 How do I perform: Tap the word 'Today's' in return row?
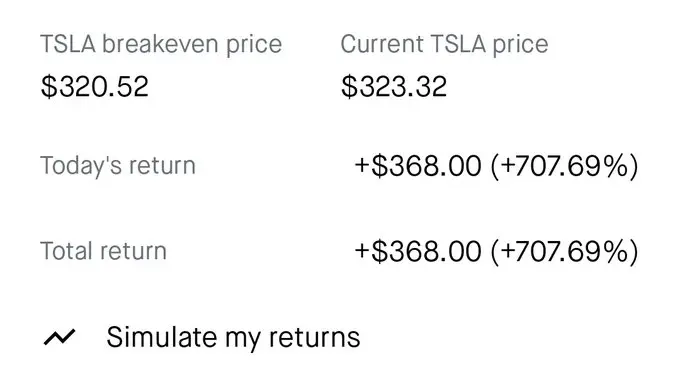click(81, 166)
